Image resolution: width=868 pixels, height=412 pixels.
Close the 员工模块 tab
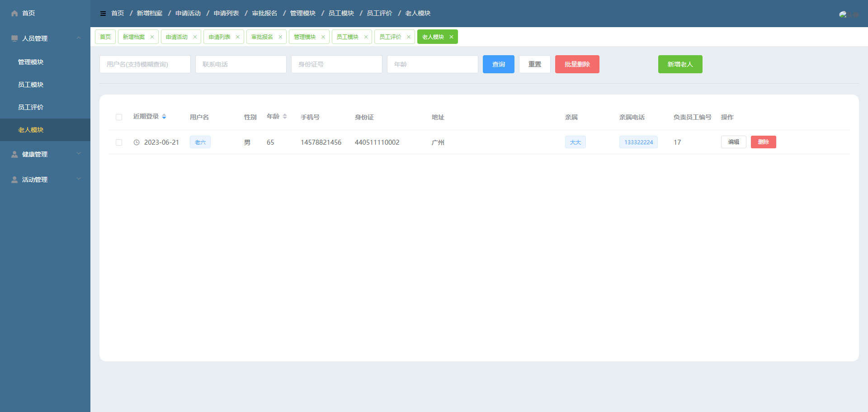tap(366, 37)
